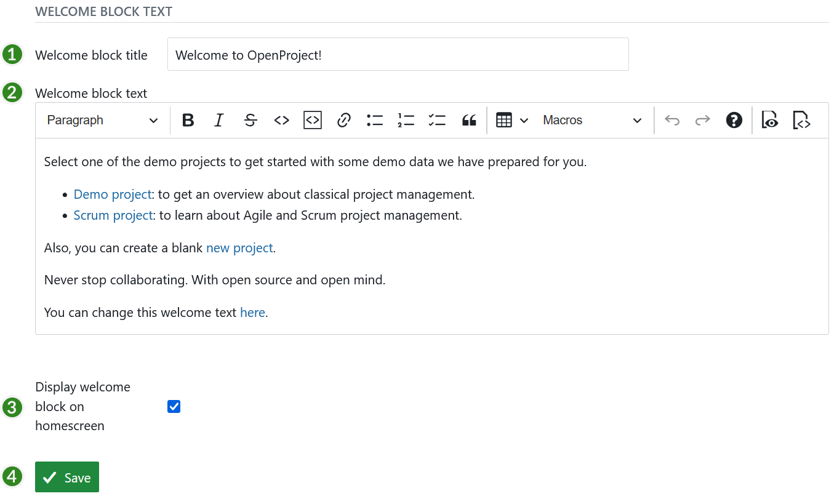The image size is (837, 504).
Task: Toggle italic text formatting
Action: (x=218, y=120)
